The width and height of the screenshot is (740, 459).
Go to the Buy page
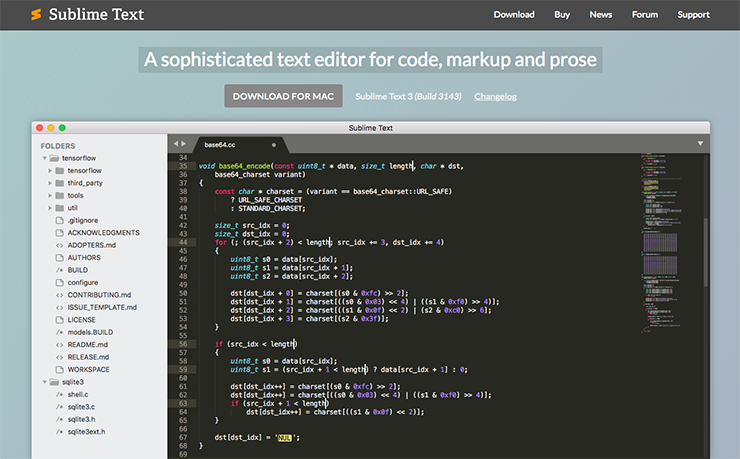click(x=562, y=15)
